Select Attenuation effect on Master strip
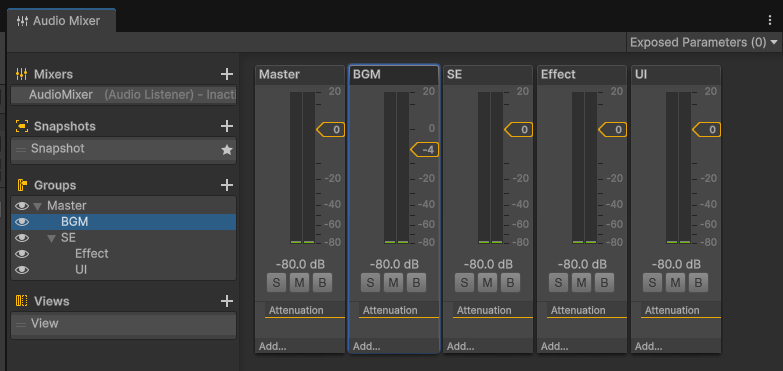Screen dimensions: 783x371 (305, 311)
